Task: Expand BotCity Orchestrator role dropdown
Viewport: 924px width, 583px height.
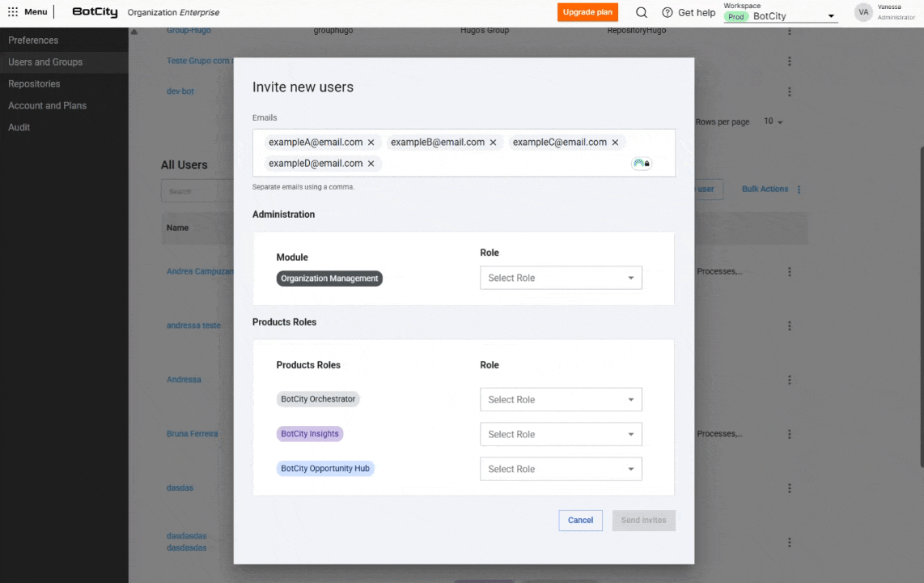Action: coord(561,399)
